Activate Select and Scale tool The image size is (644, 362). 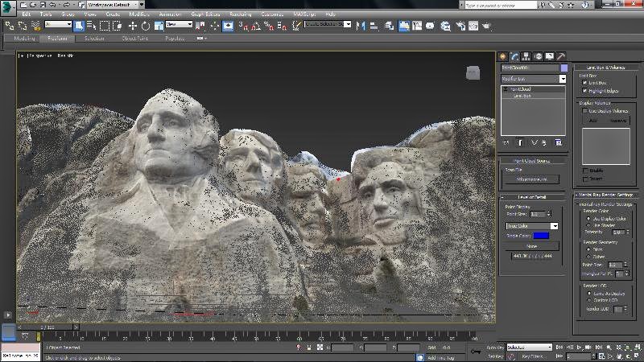pyautogui.click(x=159, y=26)
